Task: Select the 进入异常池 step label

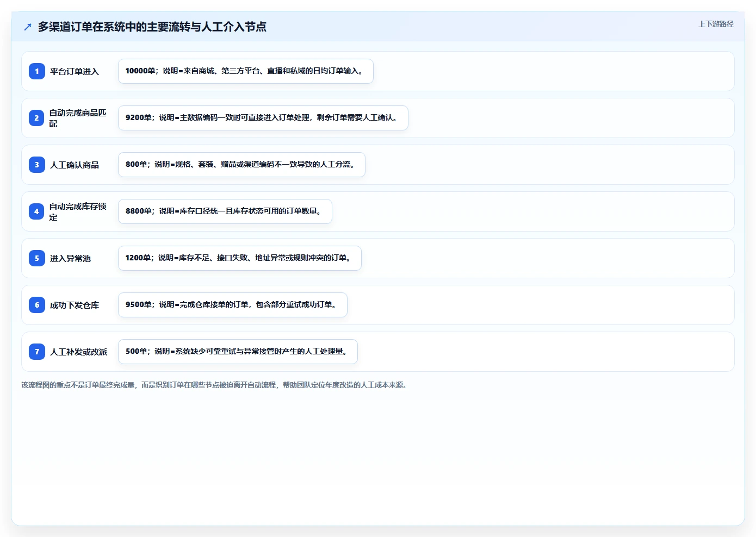Action: [70, 258]
